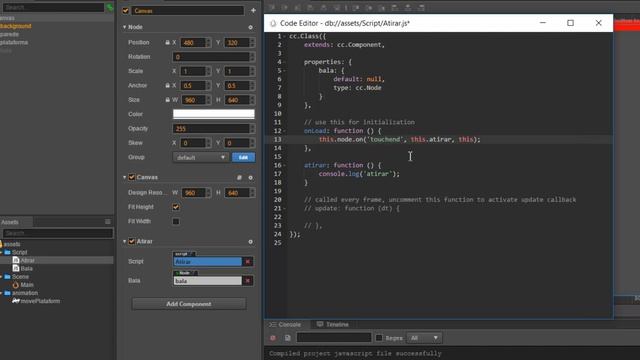Click the Assets search box

click(58, 233)
